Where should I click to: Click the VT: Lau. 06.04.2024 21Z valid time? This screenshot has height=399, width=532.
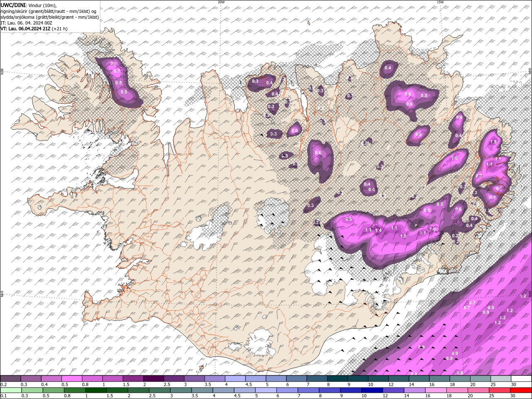pos(25,29)
